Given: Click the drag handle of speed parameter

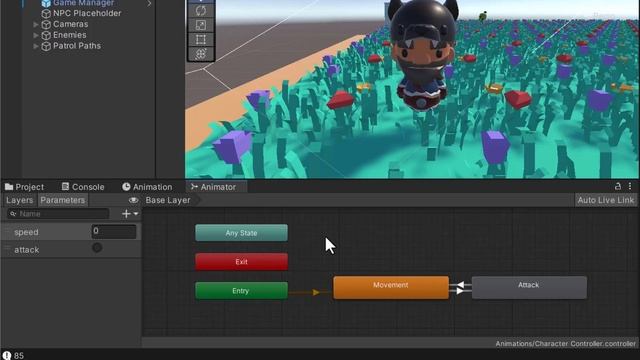Looking at the screenshot, I should point(7,232).
